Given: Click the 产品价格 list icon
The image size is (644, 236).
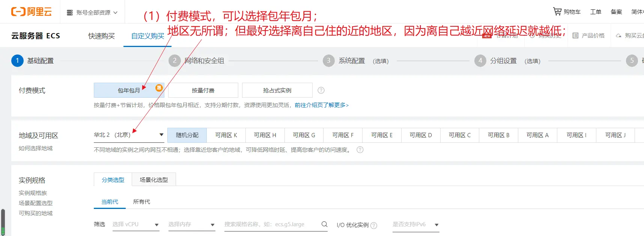Looking at the screenshot, I should click(x=575, y=36).
